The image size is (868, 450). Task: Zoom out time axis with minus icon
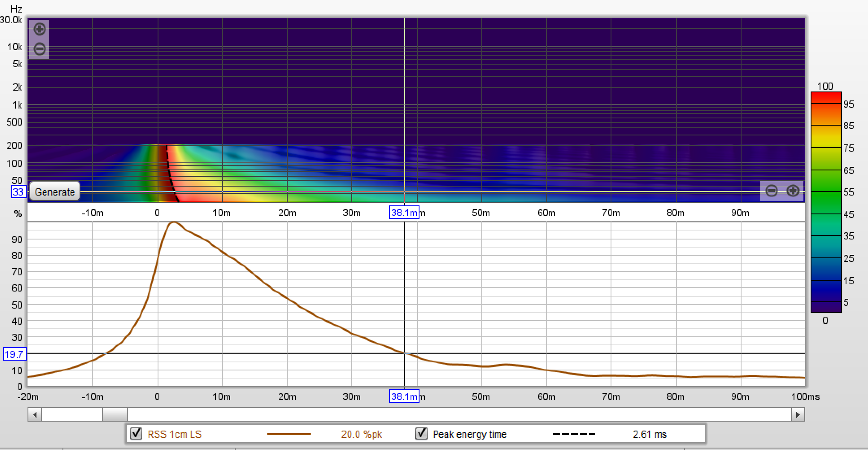771,191
